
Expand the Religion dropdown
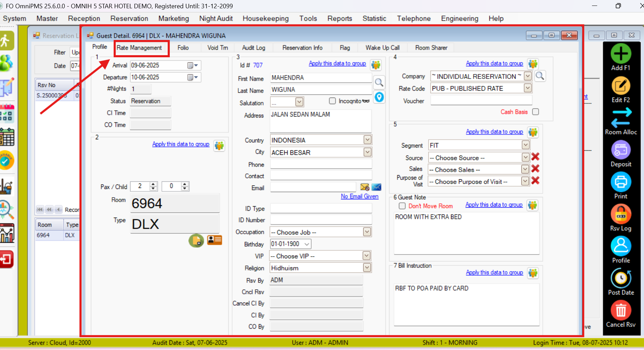pyautogui.click(x=367, y=267)
